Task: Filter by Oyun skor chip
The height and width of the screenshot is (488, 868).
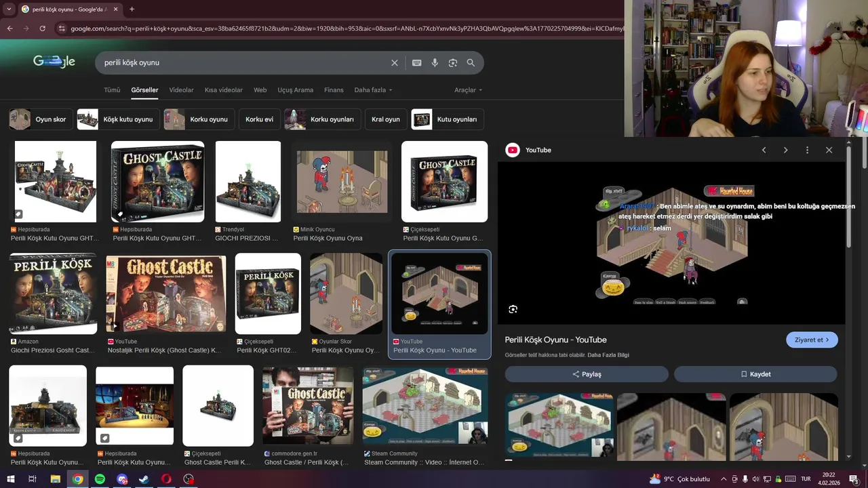Action: pos(41,119)
